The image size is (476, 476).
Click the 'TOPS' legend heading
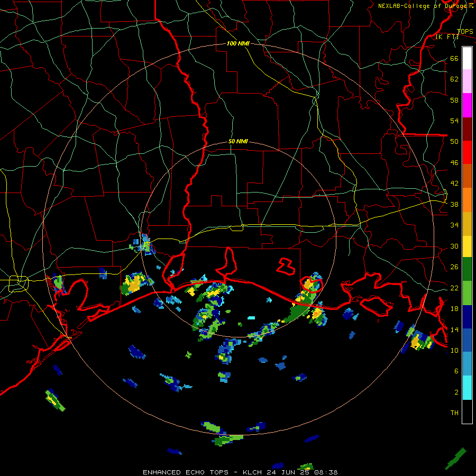[x=465, y=32]
